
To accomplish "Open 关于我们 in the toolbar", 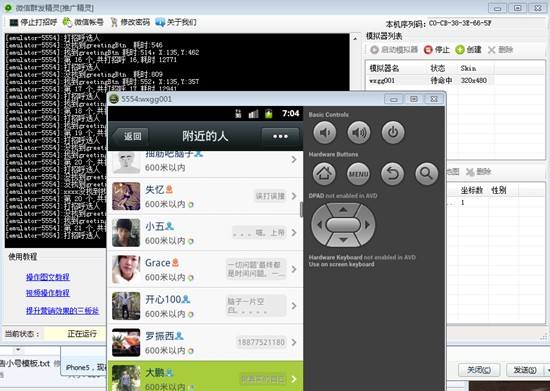I will (176, 22).
